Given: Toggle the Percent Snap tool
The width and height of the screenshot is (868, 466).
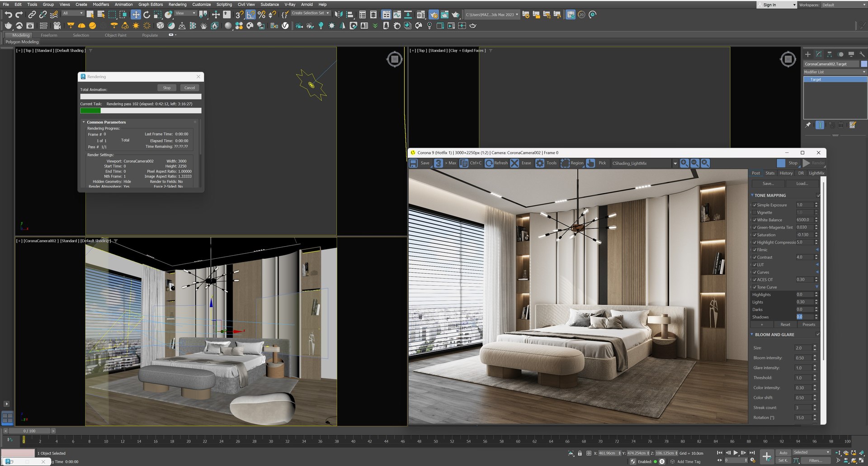Looking at the screenshot, I should coord(261,15).
